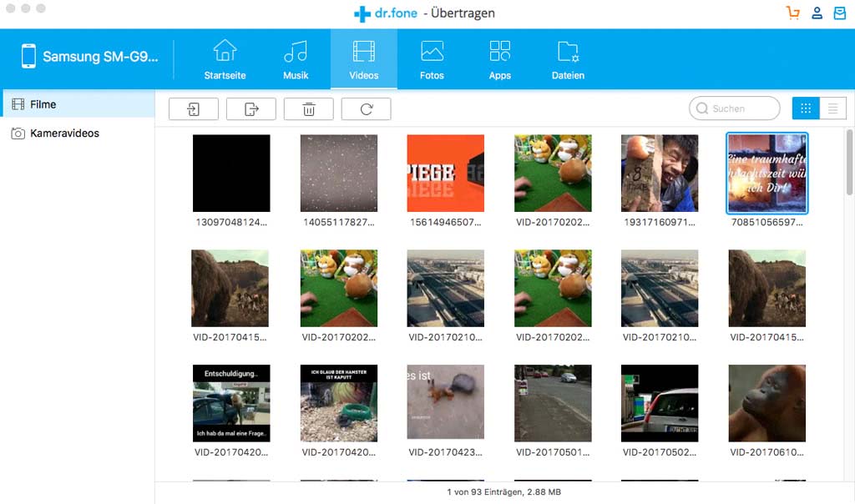Image resolution: width=855 pixels, height=504 pixels.
Task: Select the highlighted video 70851056597
Action: [766, 173]
